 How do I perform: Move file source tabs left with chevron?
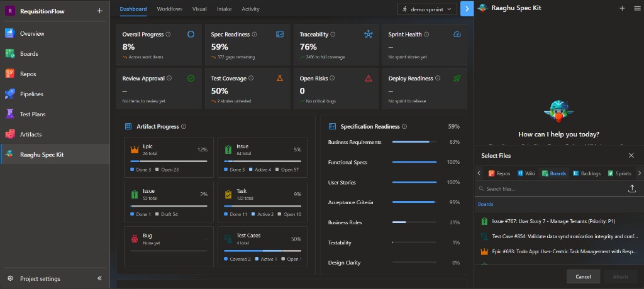pyautogui.click(x=479, y=173)
